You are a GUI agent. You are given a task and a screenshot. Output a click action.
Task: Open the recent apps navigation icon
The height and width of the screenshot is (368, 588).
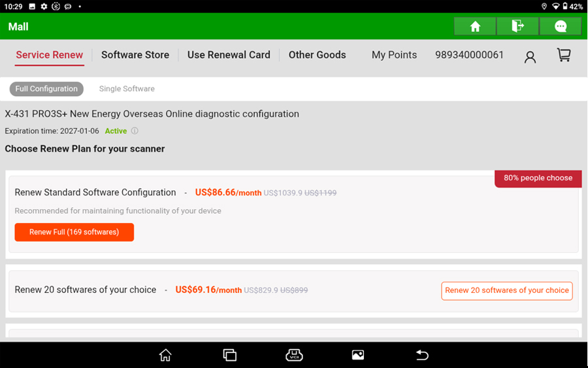tap(229, 355)
